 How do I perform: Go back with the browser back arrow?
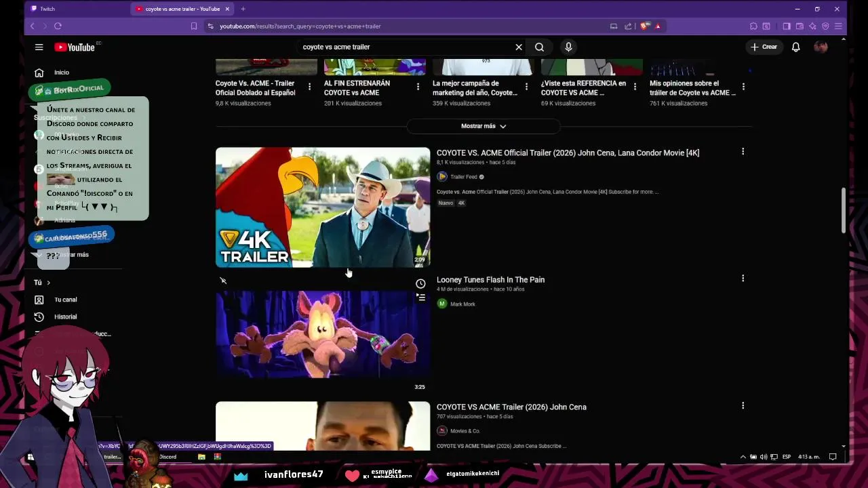(32, 26)
